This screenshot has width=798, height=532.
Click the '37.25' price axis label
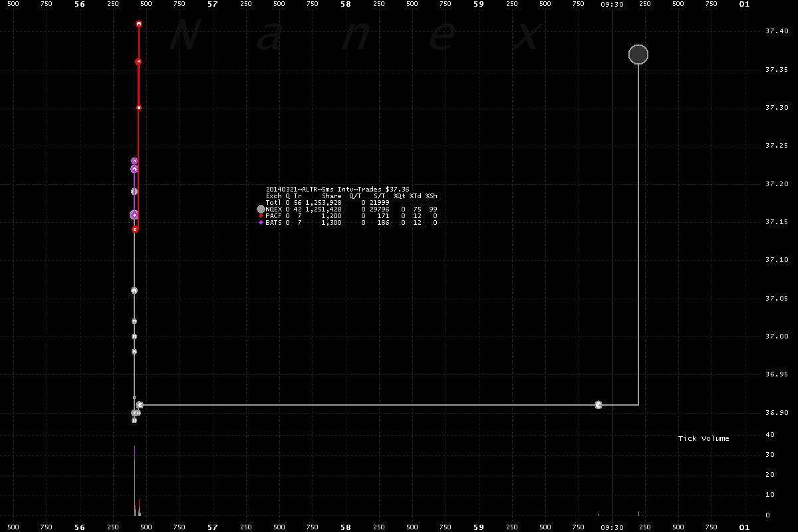777,146
